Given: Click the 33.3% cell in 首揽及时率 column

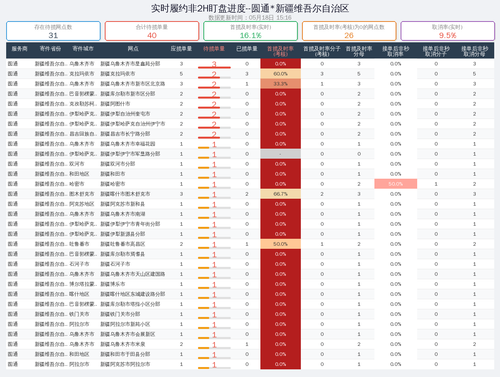Looking at the screenshot, I should tap(280, 84).
